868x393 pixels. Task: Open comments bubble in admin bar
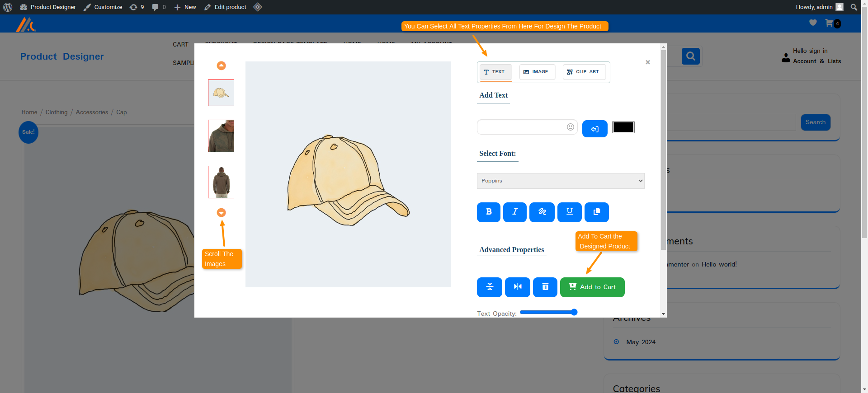[159, 7]
